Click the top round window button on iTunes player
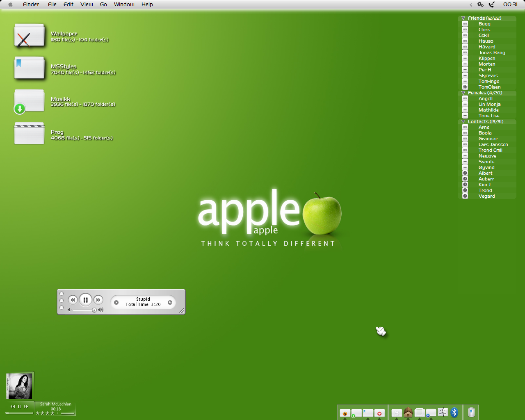The height and width of the screenshot is (420, 525). tap(62, 294)
